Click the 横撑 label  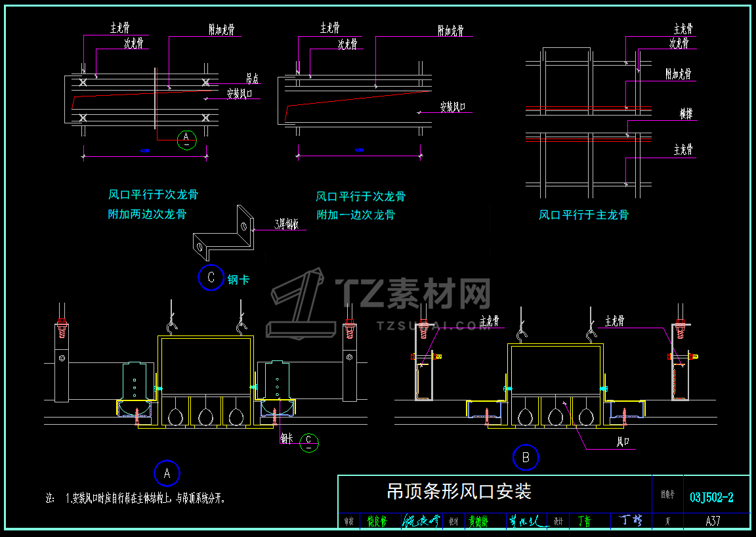686,114
